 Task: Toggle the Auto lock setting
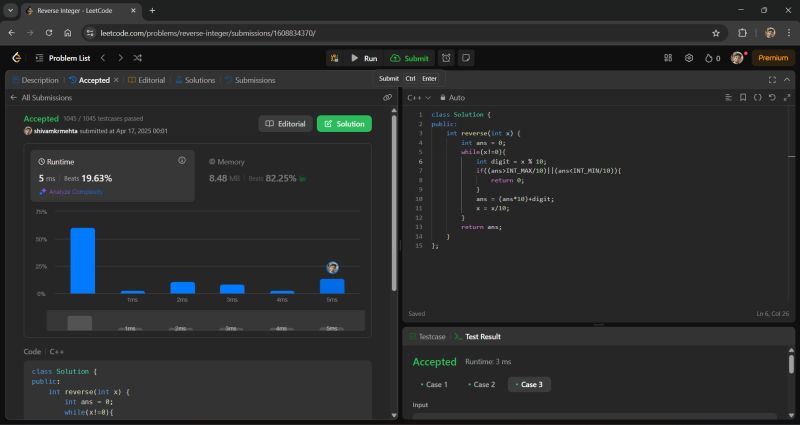click(x=453, y=97)
